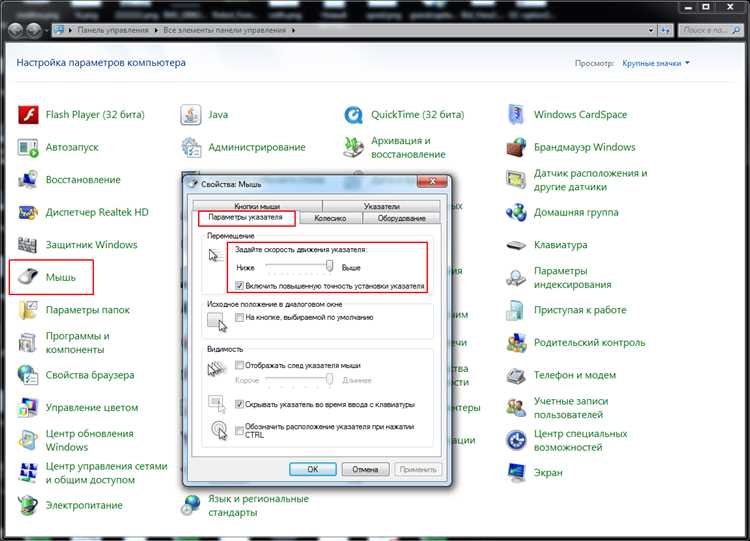
Task: Open Windows CardSpace icon
Action: pos(516,115)
